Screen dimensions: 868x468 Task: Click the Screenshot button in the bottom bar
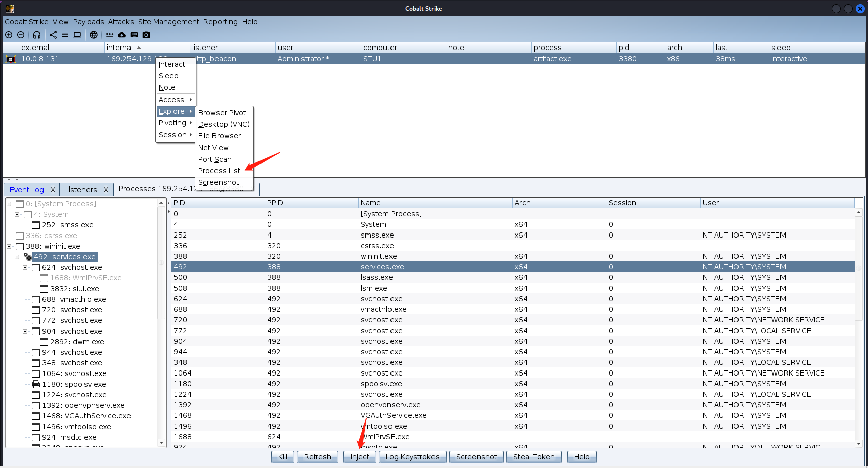tap(476, 457)
